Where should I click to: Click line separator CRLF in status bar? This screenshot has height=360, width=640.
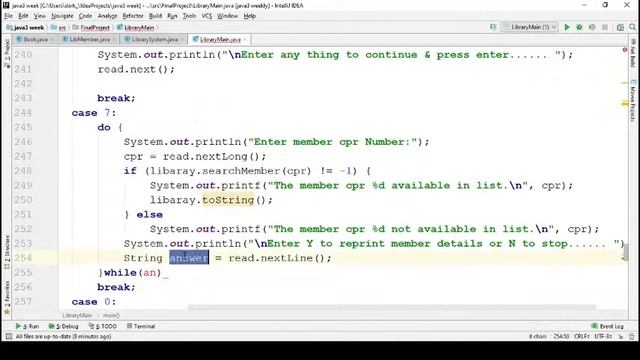pos(581,337)
